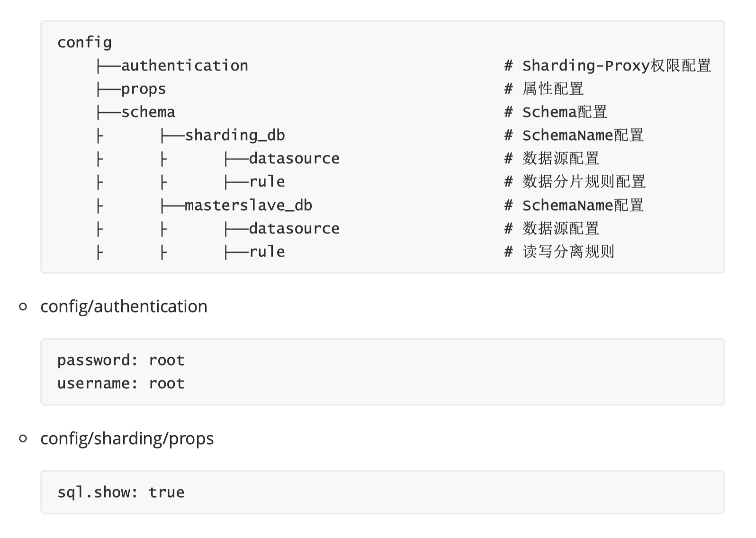Click the props node in the tree

[143, 89]
